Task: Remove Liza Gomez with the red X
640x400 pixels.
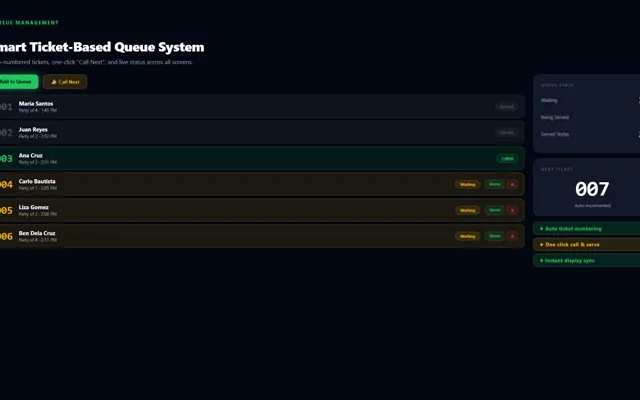Action: (x=512, y=210)
